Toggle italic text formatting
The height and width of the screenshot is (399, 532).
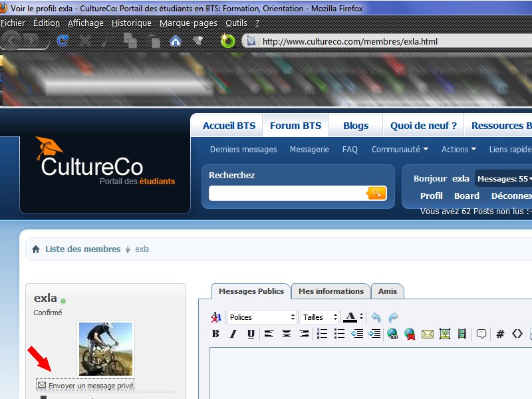pos(233,334)
